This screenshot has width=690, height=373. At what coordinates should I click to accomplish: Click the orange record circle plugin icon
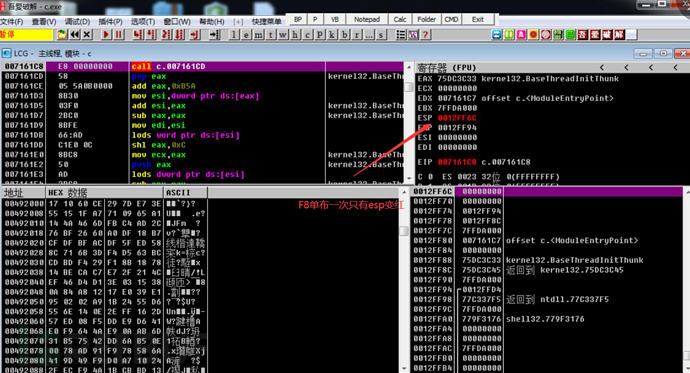coord(533,34)
